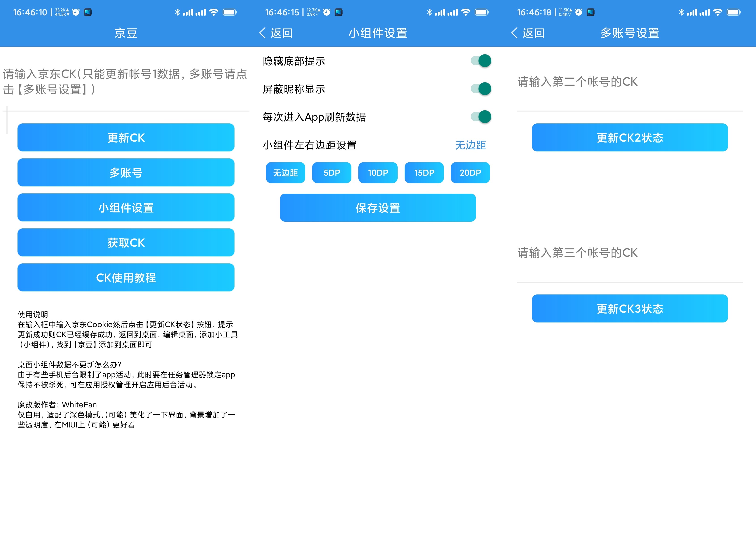Click the third account CK input field
756x560 pixels.
630,253
